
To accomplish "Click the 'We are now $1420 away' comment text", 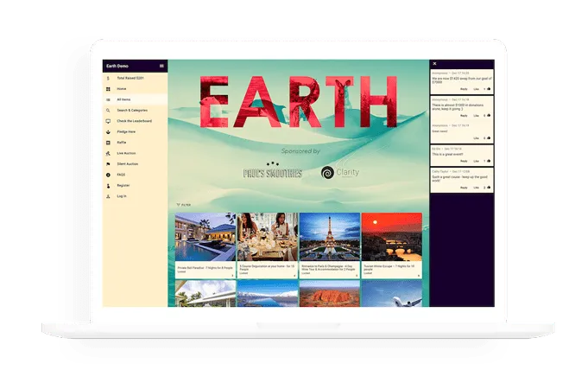I will (x=462, y=80).
